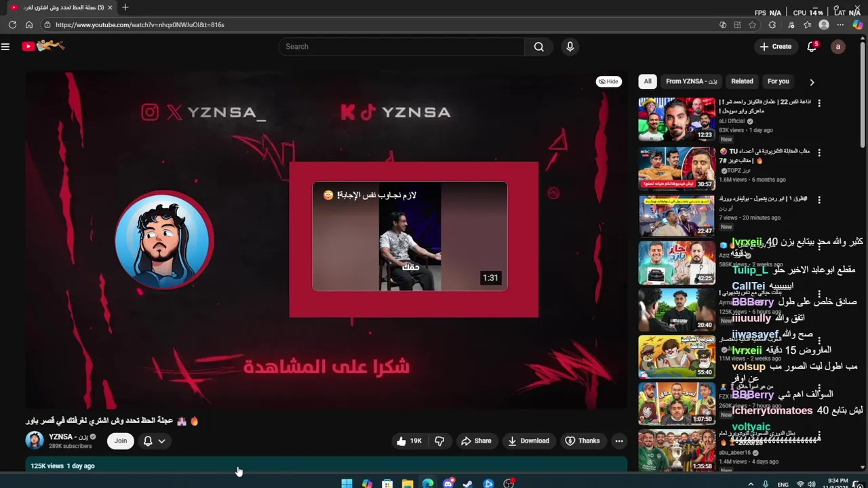Click the ENG language indicator
The width and height of the screenshot is (868, 488).
click(783, 485)
